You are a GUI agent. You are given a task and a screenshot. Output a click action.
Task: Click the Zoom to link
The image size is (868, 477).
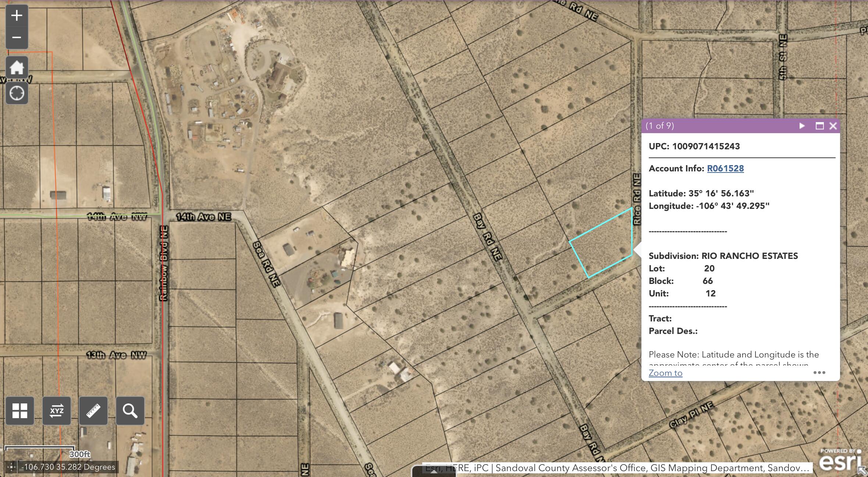[665, 373]
